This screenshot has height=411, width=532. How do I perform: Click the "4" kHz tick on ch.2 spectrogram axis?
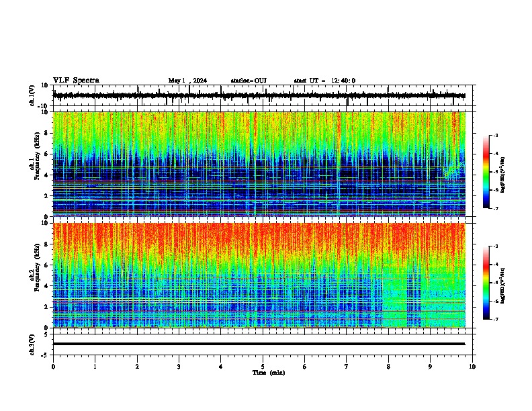pyautogui.click(x=46, y=286)
